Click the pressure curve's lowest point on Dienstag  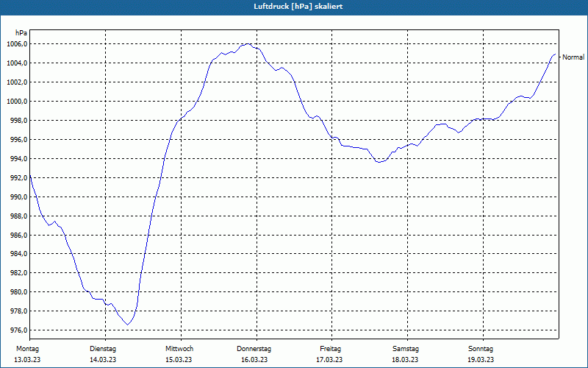tap(128, 325)
